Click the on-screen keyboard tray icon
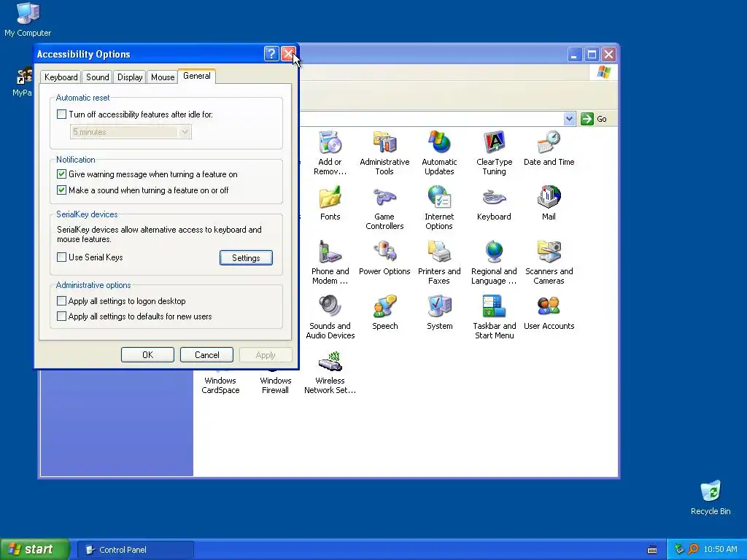This screenshot has height=560, width=747. [652, 550]
